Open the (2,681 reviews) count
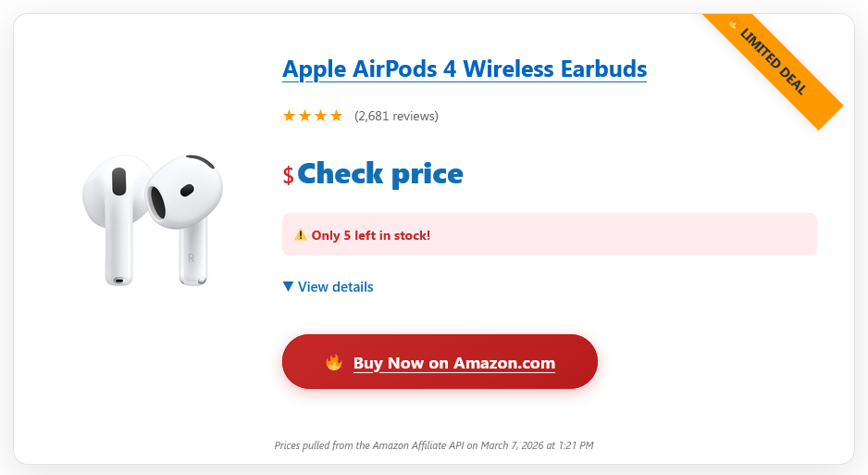The height and width of the screenshot is (475, 868). [396, 116]
